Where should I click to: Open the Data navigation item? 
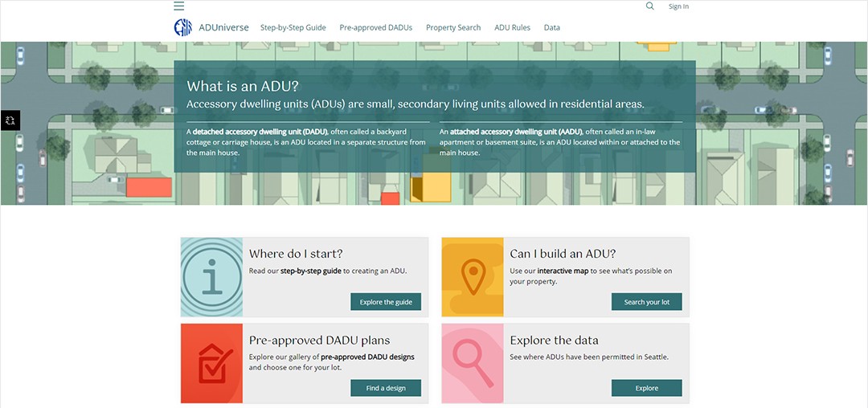[552, 27]
